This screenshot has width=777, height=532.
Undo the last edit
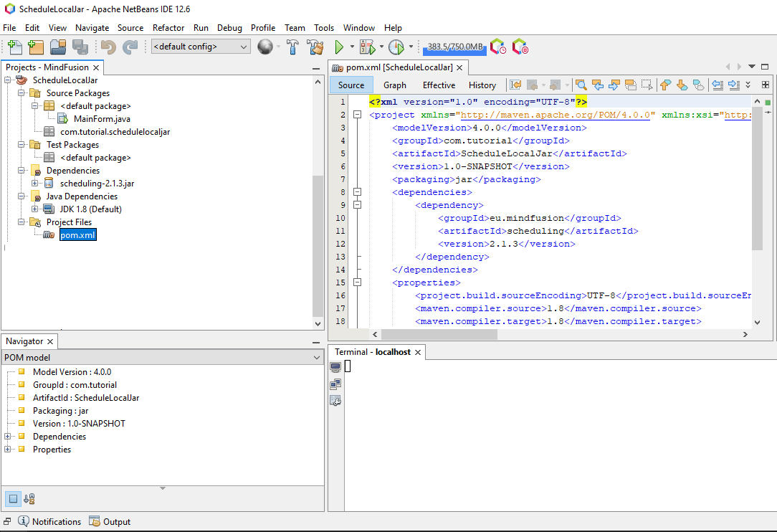108,46
